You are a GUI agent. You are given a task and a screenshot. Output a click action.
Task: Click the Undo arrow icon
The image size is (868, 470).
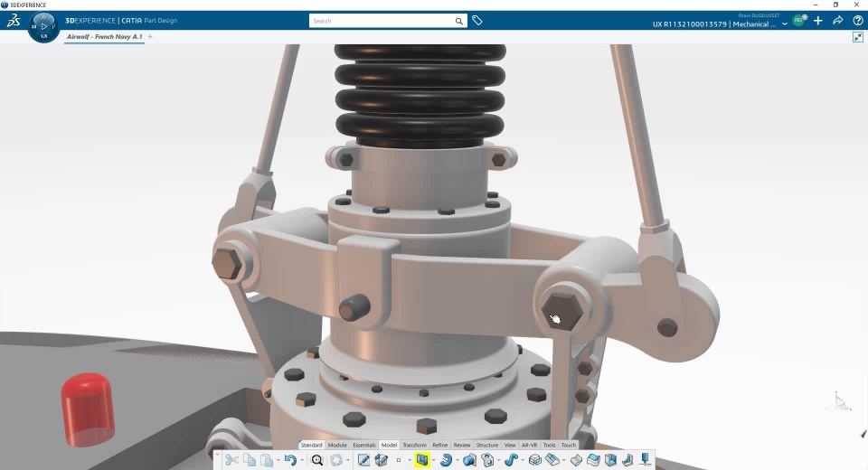(x=290, y=460)
